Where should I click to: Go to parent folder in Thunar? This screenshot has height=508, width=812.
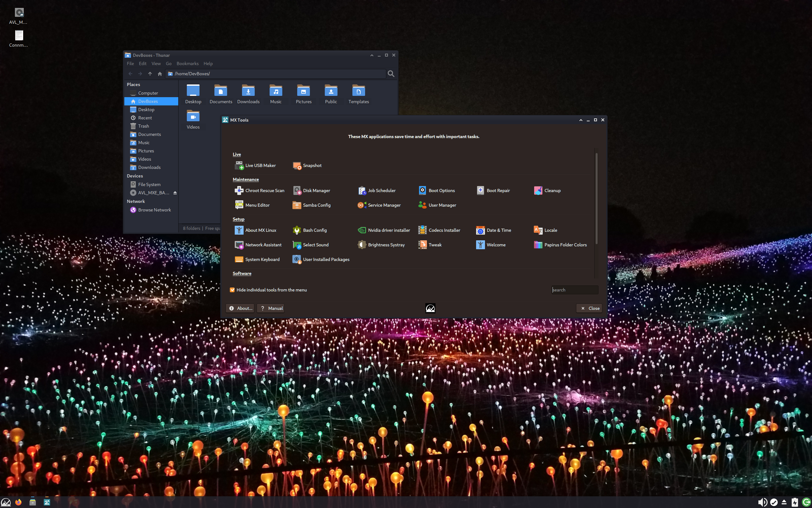click(150, 74)
